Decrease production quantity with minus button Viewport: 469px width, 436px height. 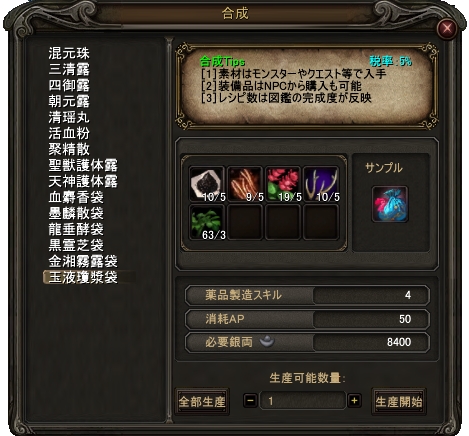point(251,400)
